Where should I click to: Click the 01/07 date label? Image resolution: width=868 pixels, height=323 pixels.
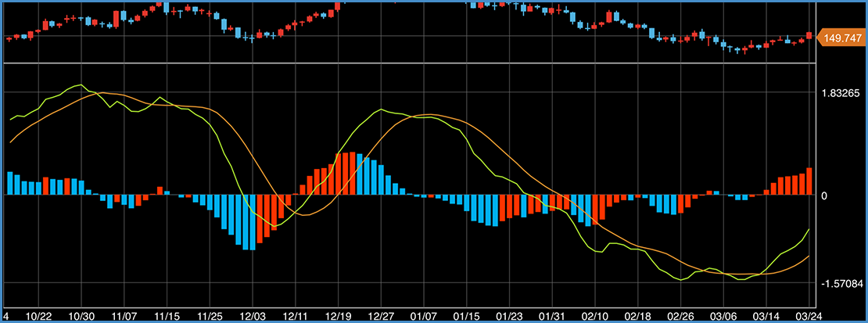[424, 316]
